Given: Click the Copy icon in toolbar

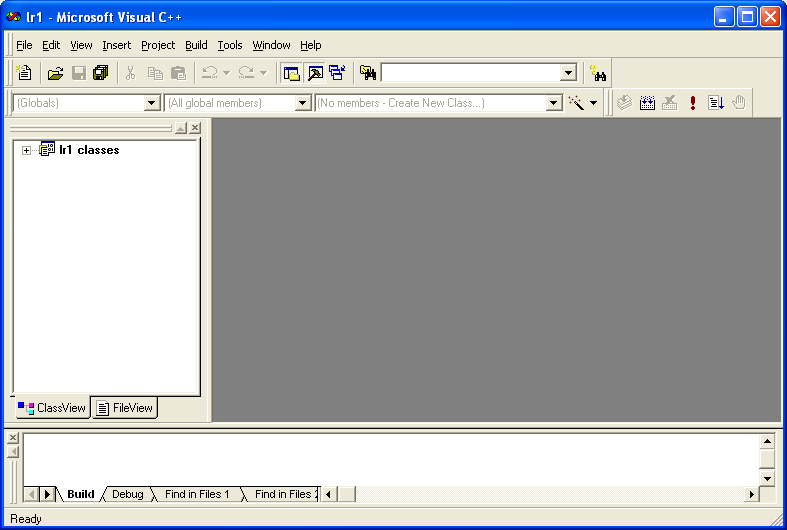Looking at the screenshot, I should coord(155,73).
